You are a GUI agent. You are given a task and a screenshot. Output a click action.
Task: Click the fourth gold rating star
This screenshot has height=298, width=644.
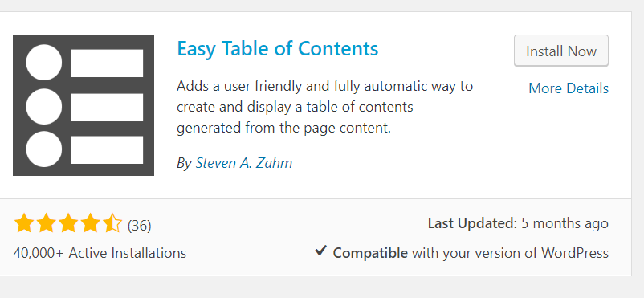(x=91, y=223)
